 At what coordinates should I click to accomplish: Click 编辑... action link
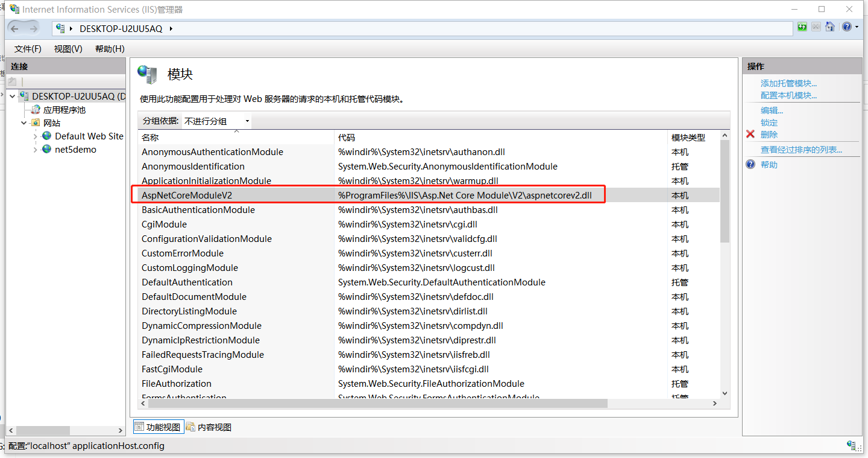772,110
